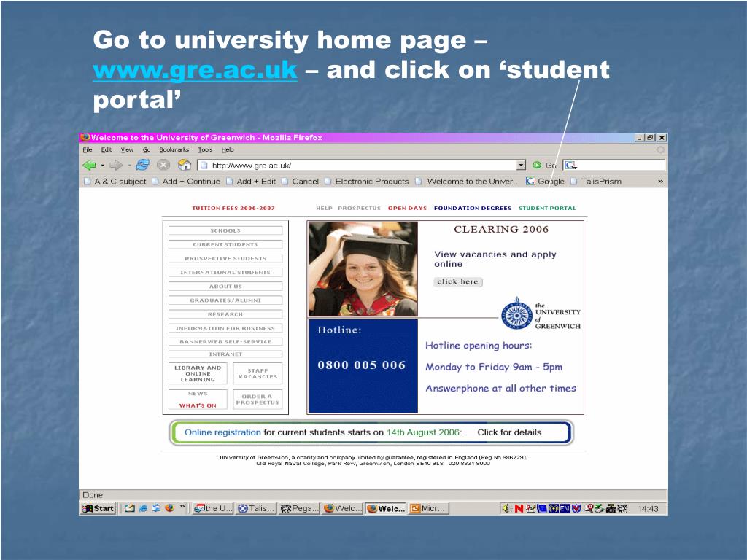The image size is (747, 560).
Task: Click the Firefox logo in the title bar
Action: (85, 137)
